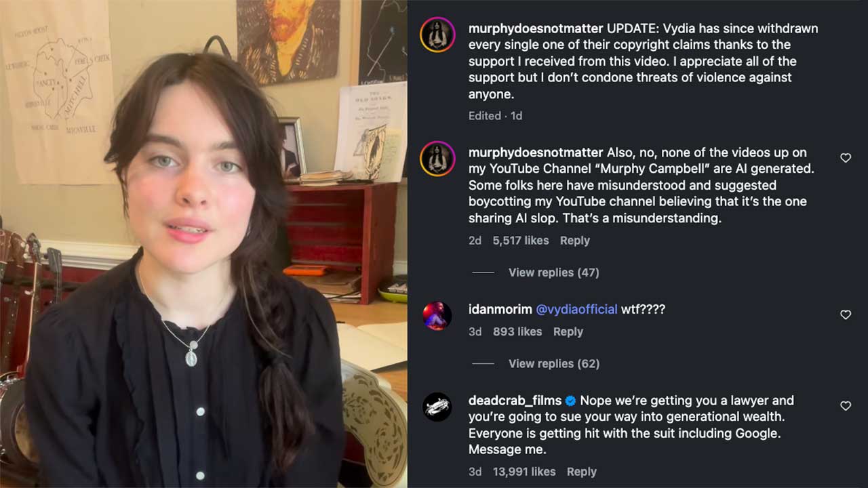Screen dimensions: 868x488
Task: View the 5,517 likes list
Action: click(521, 241)
